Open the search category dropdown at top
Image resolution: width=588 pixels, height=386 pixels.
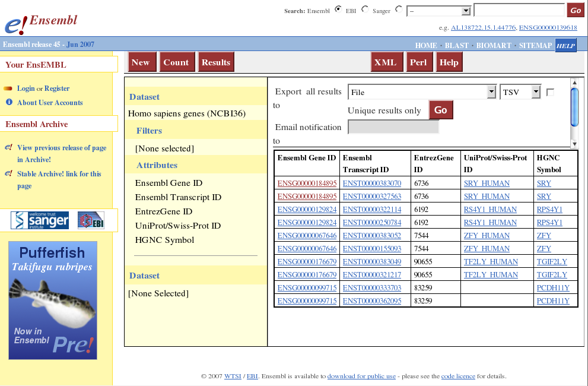pyautogui.click(x=438, y=11)
